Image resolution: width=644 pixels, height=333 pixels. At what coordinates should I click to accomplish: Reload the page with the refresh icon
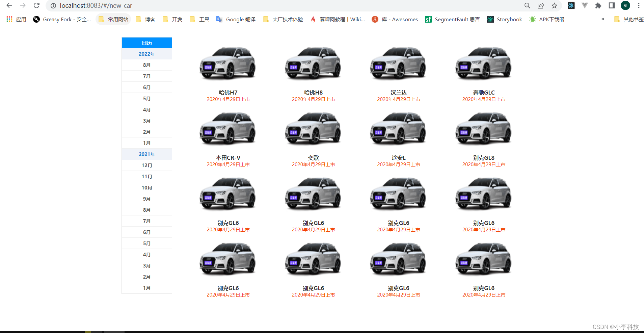click(36, 5)
